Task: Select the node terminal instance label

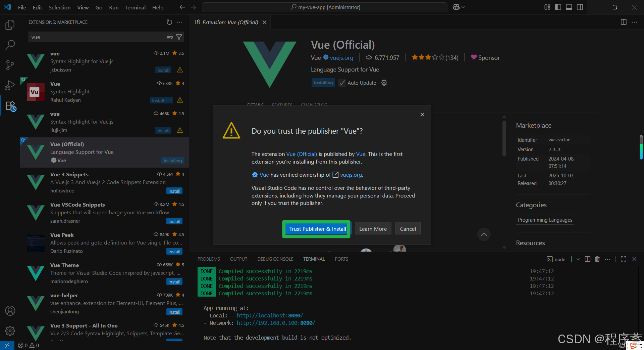Action: (x=556, y=259)
